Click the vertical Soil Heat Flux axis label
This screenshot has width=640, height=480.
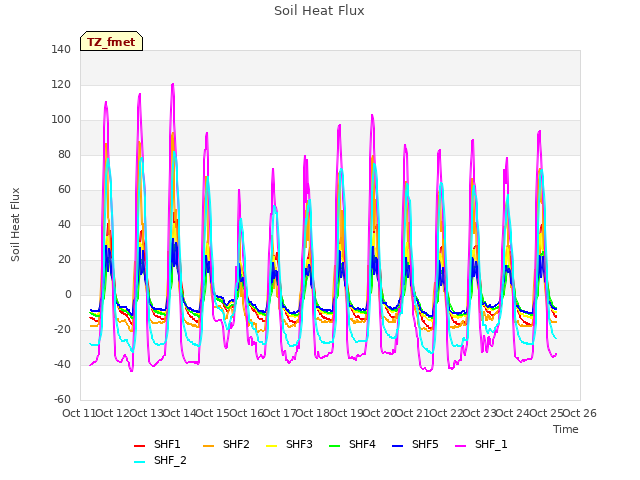pyautogui.click(x=15, y=224)
